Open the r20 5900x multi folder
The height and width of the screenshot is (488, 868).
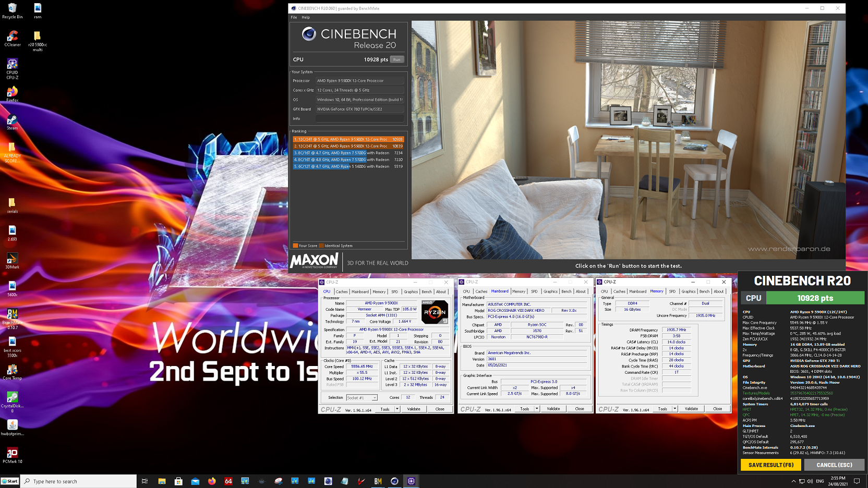pos(38,41)
